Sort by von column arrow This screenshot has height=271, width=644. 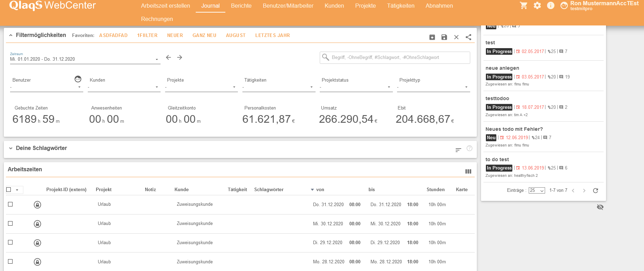[312, 190]
